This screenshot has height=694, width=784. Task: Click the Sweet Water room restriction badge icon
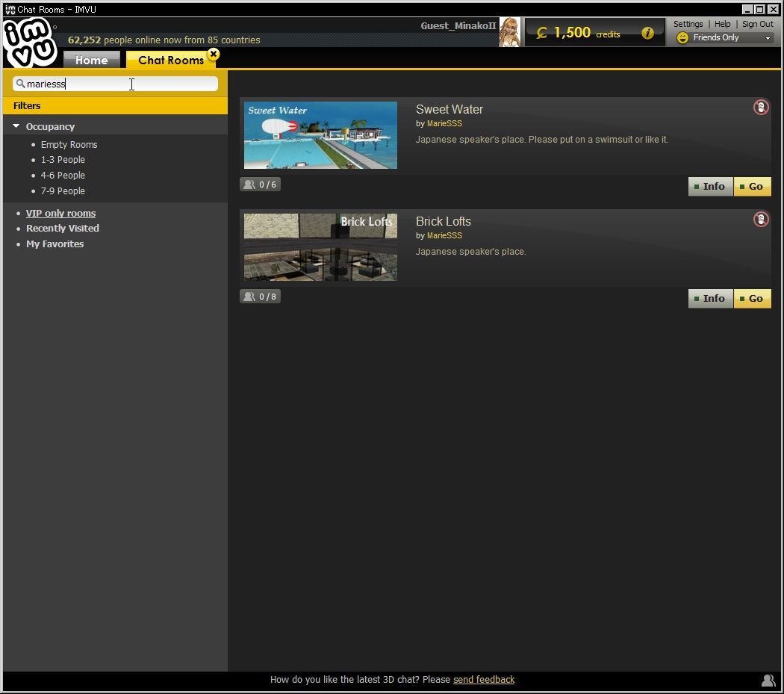(x=761, y=107)
